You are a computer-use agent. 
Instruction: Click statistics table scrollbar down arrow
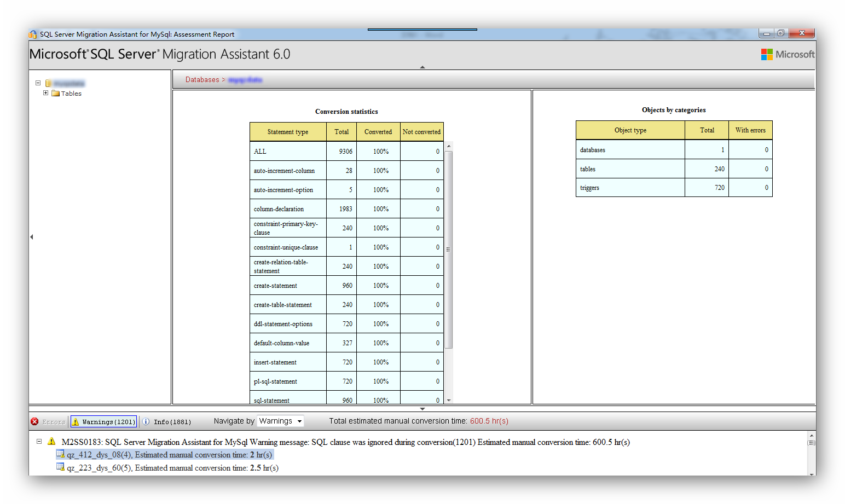point(449,400)
